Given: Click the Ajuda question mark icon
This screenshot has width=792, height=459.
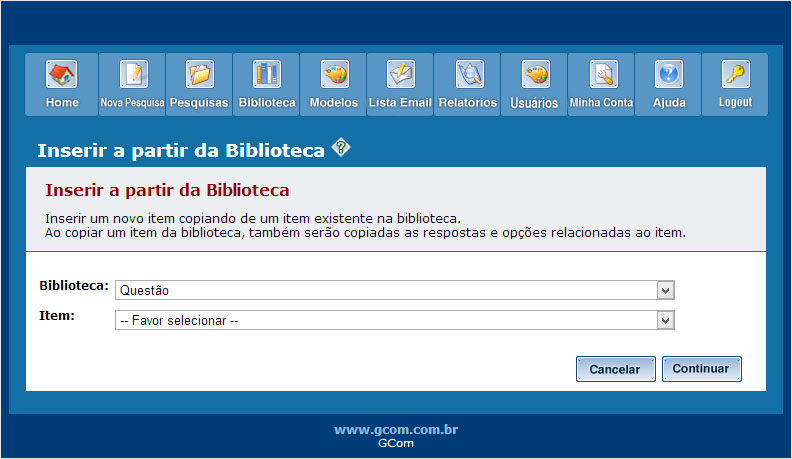Looking at the screenshot, I should tap(669, 74).
